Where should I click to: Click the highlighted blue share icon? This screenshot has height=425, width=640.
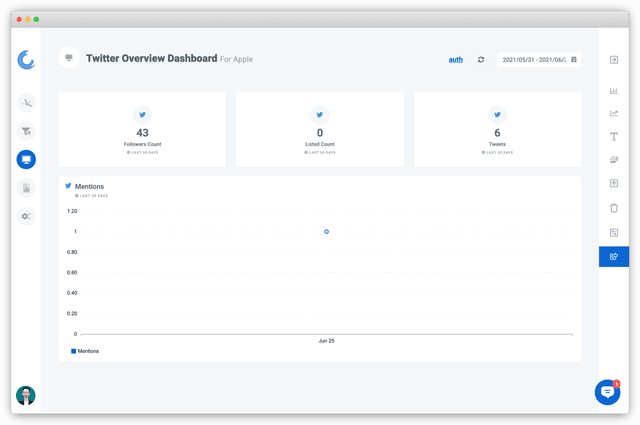click(x=613, y=256)
